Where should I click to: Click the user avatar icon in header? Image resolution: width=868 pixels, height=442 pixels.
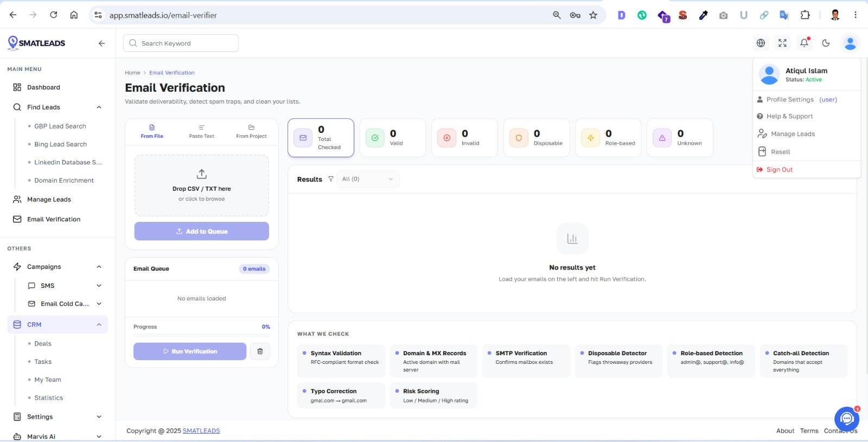[x=850, y=43]
